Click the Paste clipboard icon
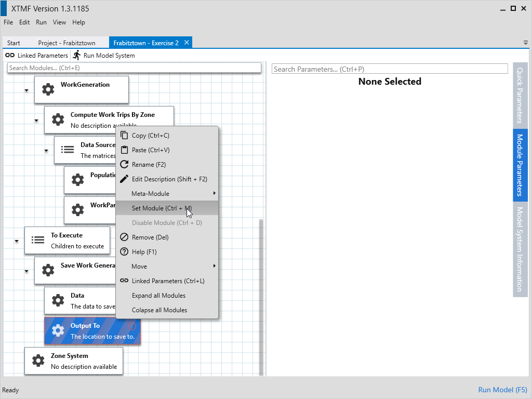532x399 pixels. coord(124,150)
